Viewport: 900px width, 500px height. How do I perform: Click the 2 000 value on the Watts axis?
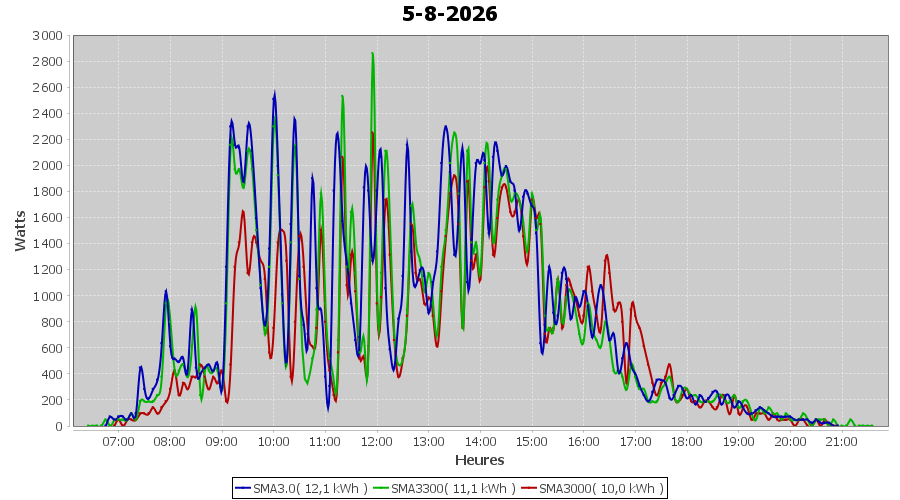(48, 165)
